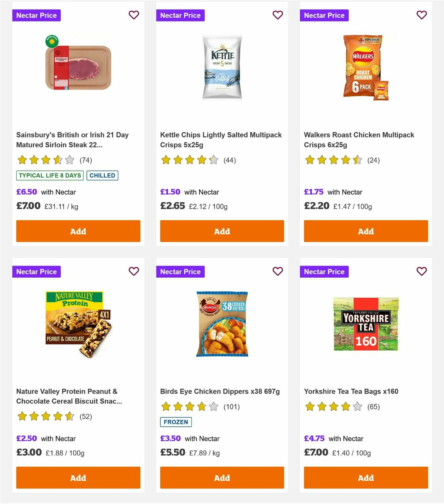Favourite the Kettle Chips Lightly Salted Crisps
444x504 pixels.
(277, 15)
